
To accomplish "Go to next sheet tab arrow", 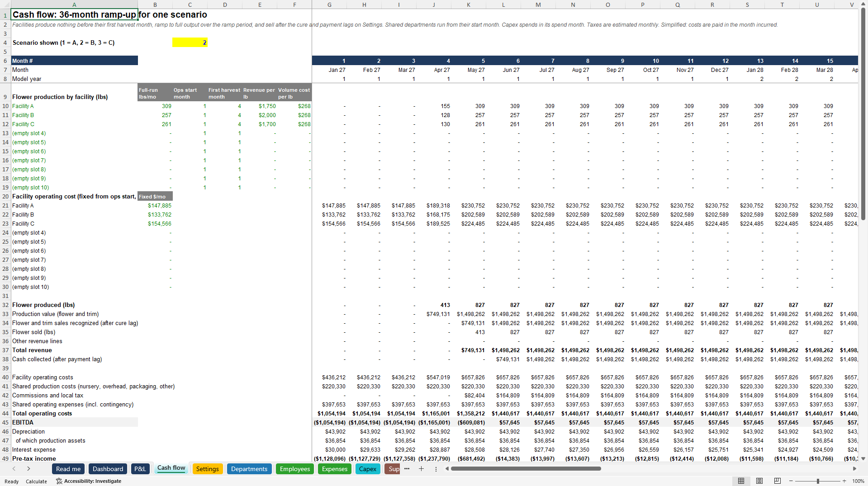I will pos(28,469).
